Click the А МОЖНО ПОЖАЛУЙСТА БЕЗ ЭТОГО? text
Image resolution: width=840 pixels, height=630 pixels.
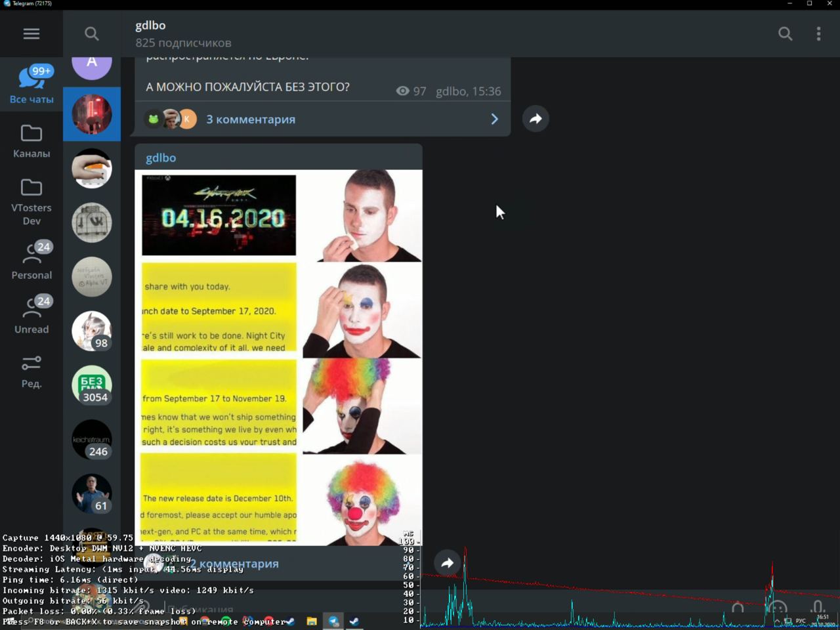pyautogui.click(x=247, y=87)
